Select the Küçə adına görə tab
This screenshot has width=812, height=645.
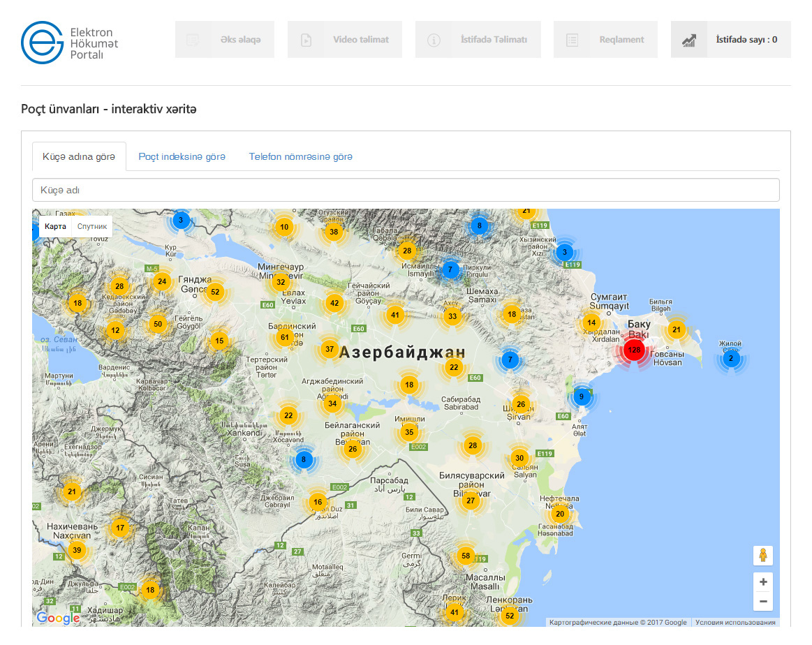(79, 156)
